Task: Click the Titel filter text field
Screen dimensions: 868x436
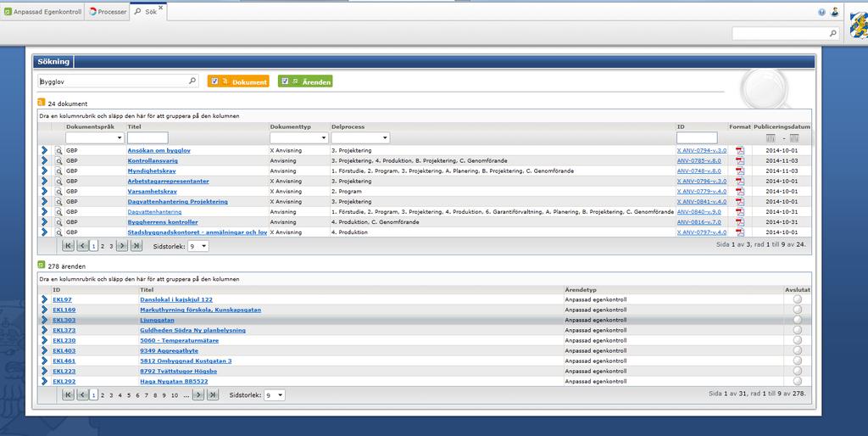Action: click(x=147, y=138)
